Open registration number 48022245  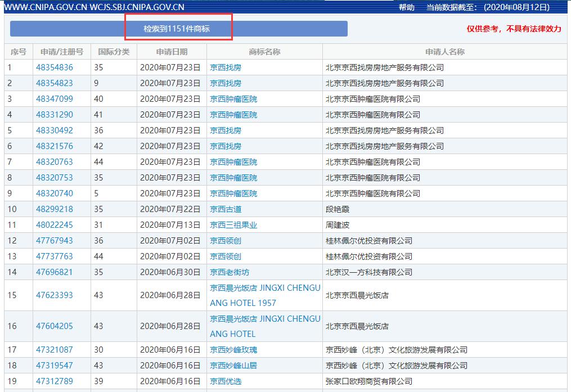54,225
